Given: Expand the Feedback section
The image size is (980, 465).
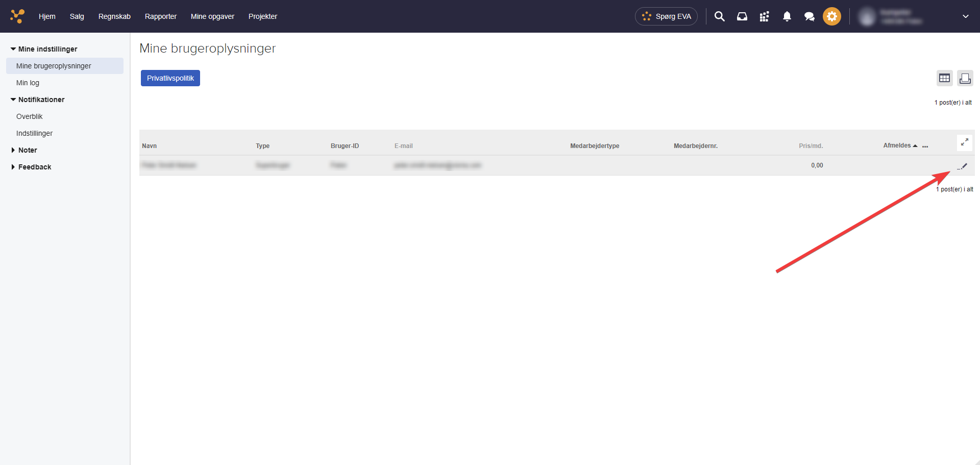Looking at the screenshot, I should coord(32,167).
